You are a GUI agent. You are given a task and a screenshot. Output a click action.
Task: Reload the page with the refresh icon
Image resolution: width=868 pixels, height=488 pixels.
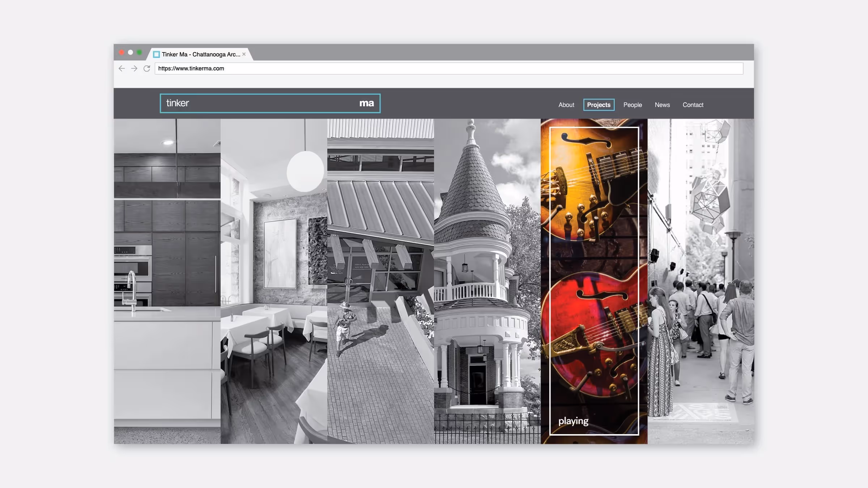tap(146, 68)
